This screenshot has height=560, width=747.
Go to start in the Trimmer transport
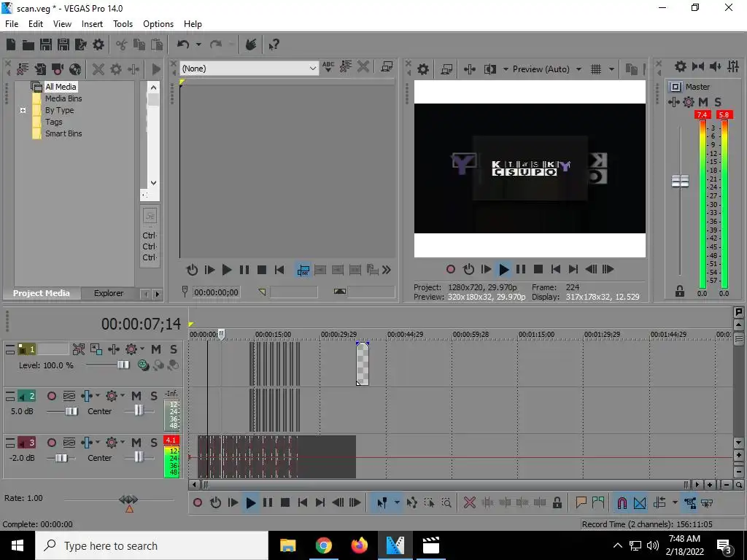279,271
